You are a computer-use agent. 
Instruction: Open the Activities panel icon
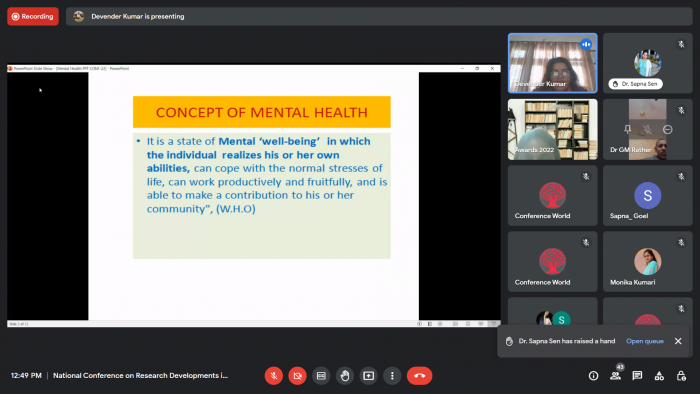click(659, 376)
